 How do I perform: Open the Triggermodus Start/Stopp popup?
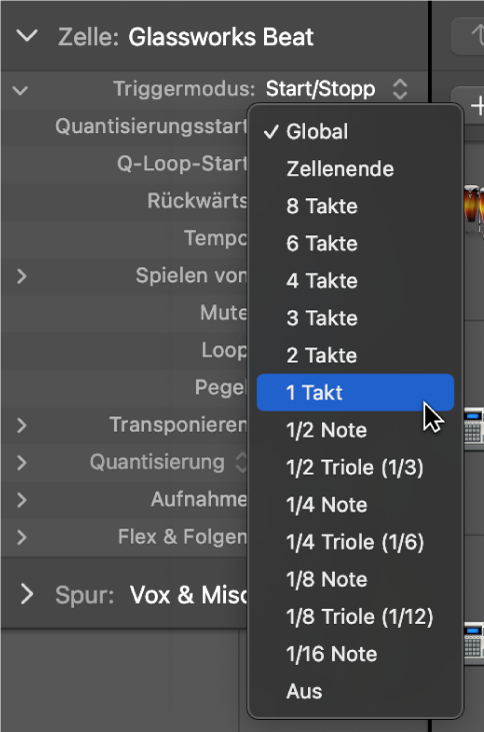coord(337,89)
